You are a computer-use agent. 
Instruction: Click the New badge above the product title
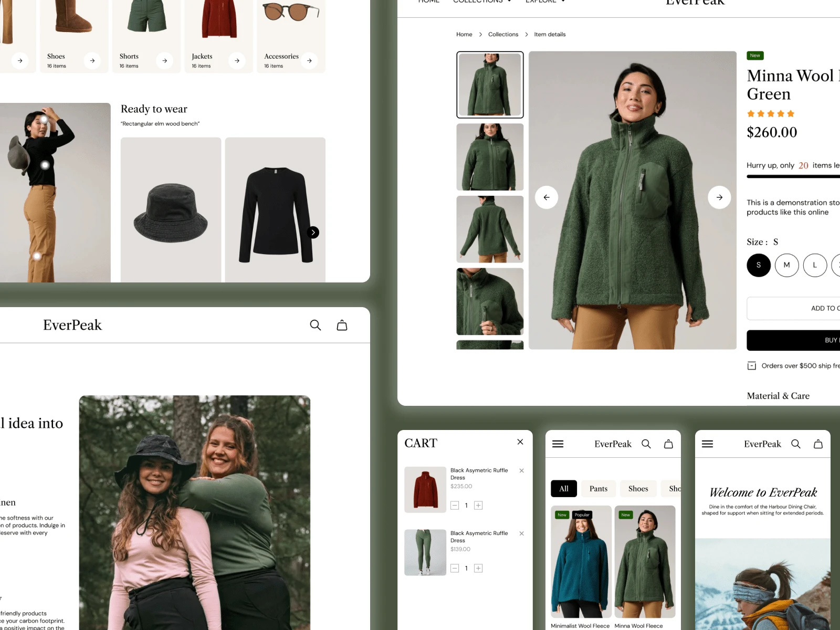pos(755,56)
